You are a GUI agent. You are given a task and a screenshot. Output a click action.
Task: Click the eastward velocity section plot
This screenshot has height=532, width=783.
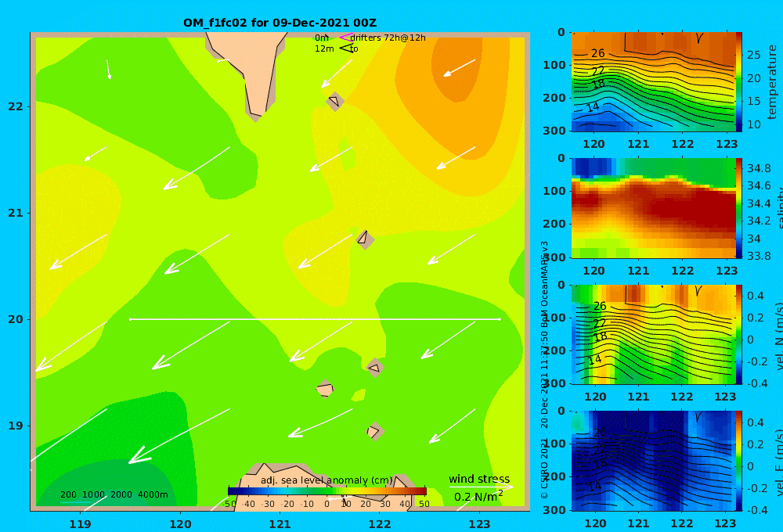[x=654, y=461]
